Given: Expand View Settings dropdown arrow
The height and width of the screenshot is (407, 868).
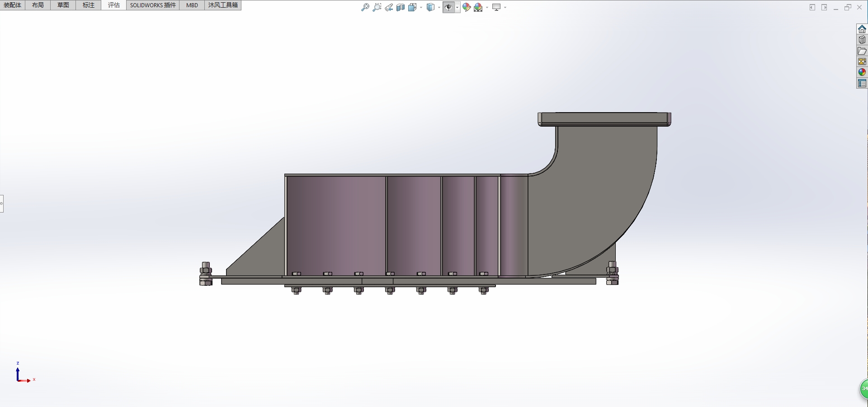Looking at the screenshot, I should tap(505, 7).
